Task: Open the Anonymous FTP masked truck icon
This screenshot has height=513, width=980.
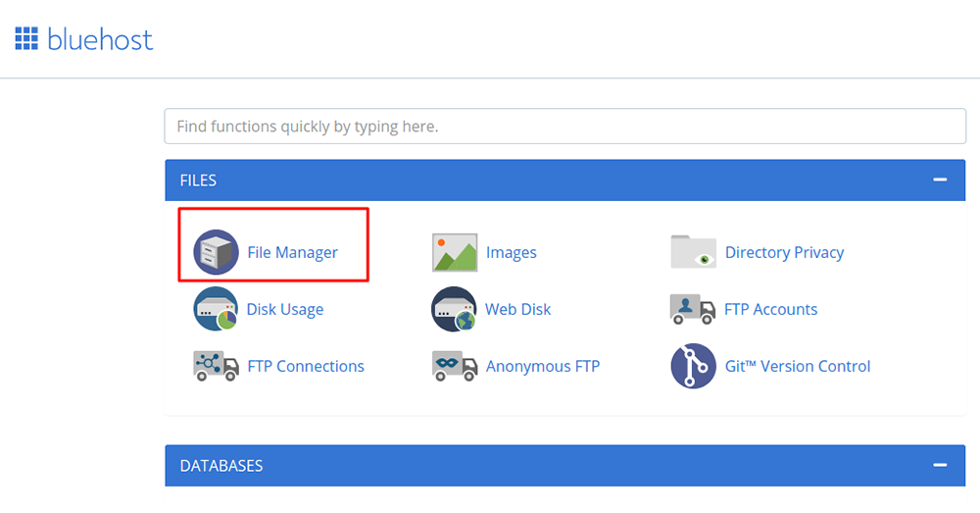Action: 455,366
